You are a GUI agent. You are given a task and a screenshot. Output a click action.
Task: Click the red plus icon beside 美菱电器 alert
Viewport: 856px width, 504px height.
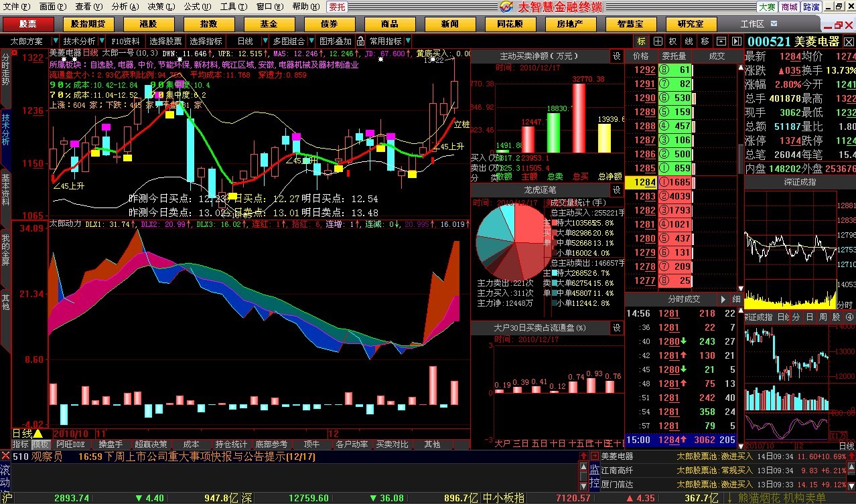point(594,456)
